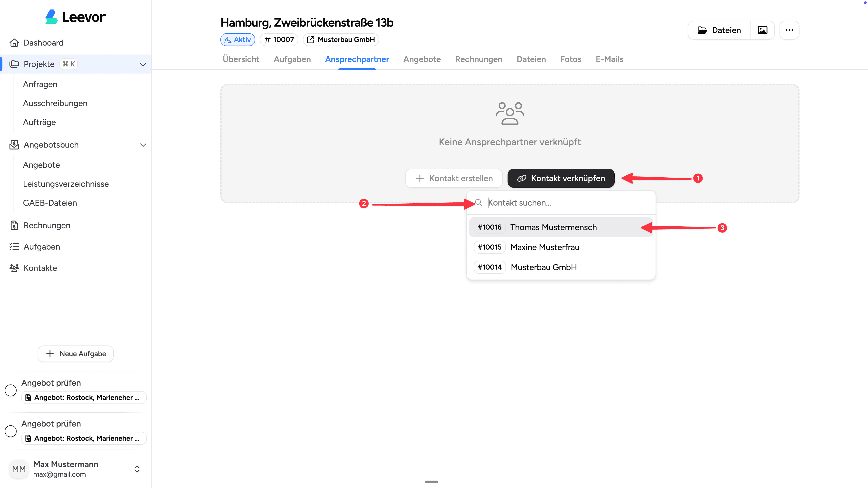Click the magnifier icon in contact search

(479, 202)
